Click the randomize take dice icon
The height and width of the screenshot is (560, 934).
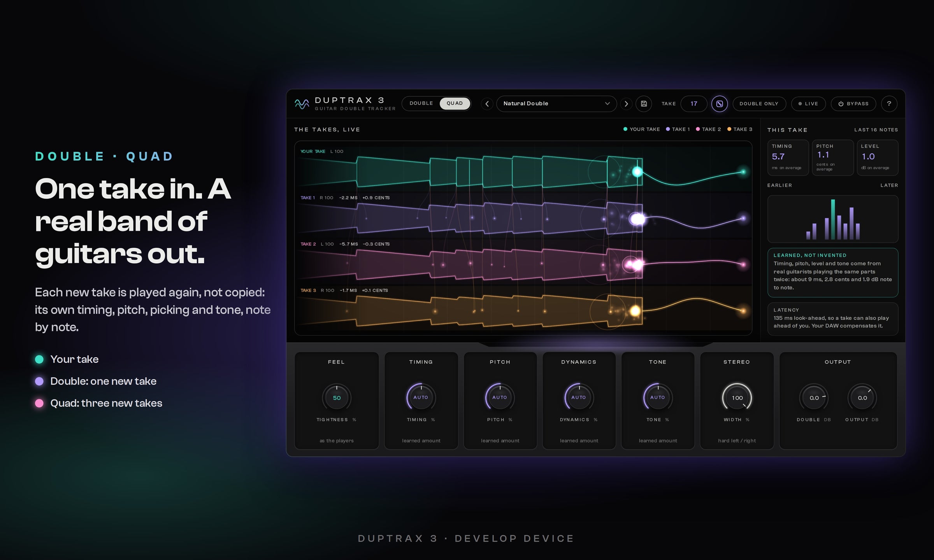[720, 104]
